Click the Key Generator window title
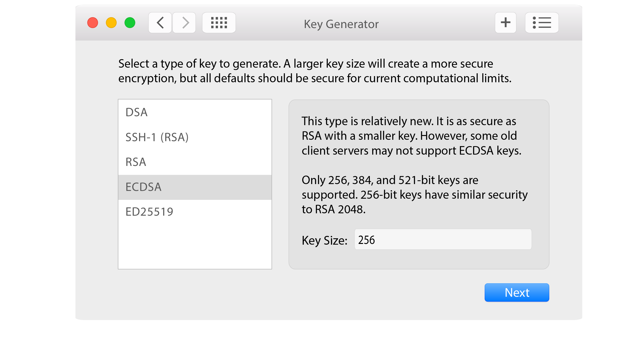The height and width of the screenshot is (362, 644). coord(341,24)
